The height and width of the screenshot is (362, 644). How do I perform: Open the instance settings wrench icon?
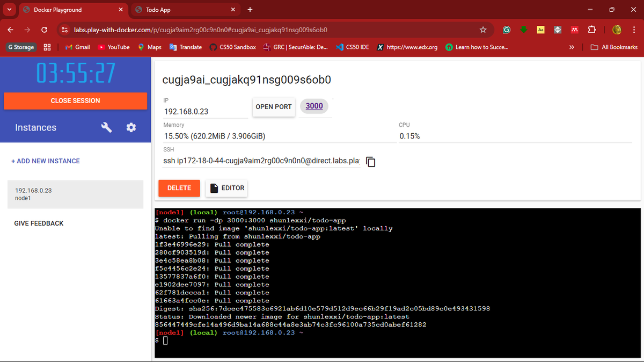[106, 127]
